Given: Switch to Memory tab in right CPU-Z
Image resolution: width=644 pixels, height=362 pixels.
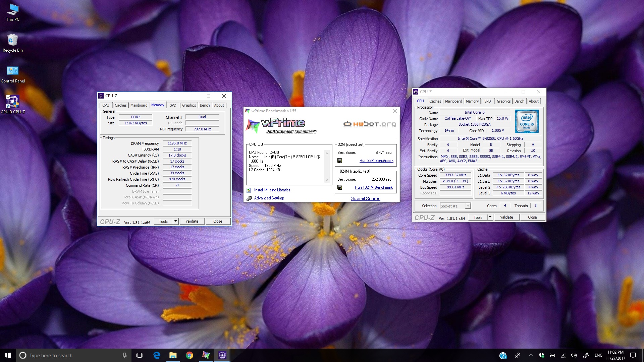Looking at the screenshot, I should coord(472,101).
